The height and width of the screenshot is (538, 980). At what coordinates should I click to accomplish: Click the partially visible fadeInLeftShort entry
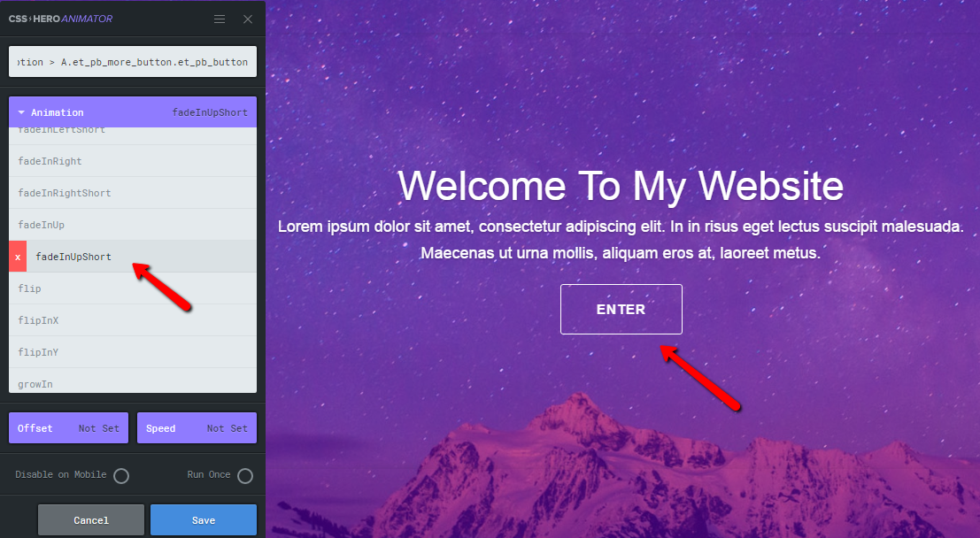click(x=133, y=135)
